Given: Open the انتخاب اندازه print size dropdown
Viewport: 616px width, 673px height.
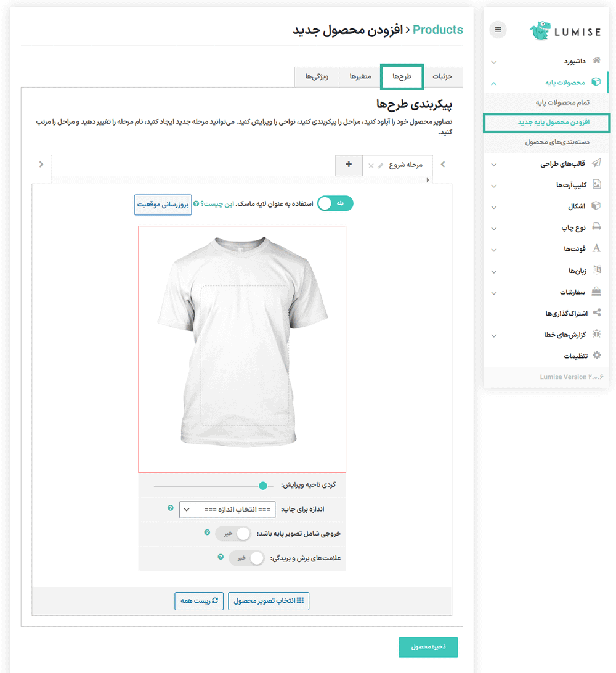Looking at the screenshot, I should pos(228,510).
